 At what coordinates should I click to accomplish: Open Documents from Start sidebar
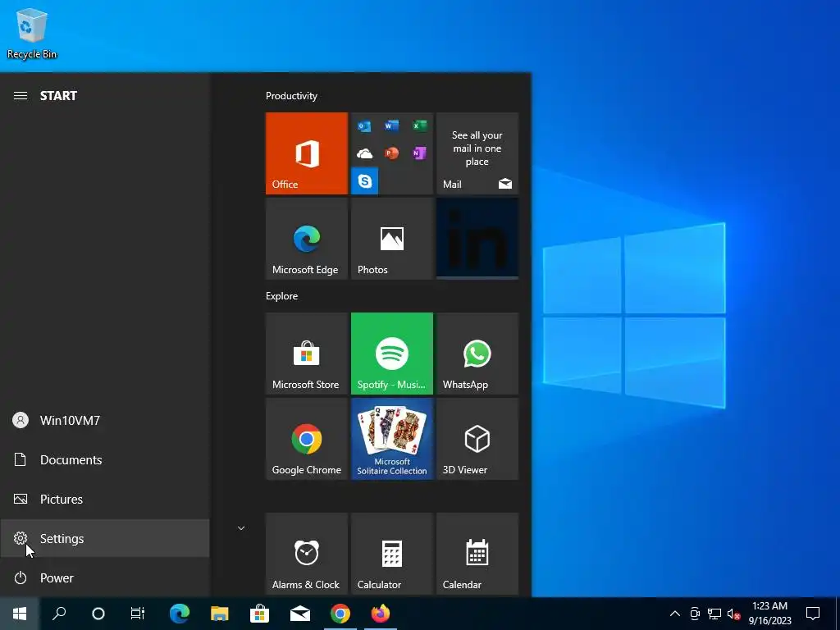pyautogui.click(x=105, y=459)
